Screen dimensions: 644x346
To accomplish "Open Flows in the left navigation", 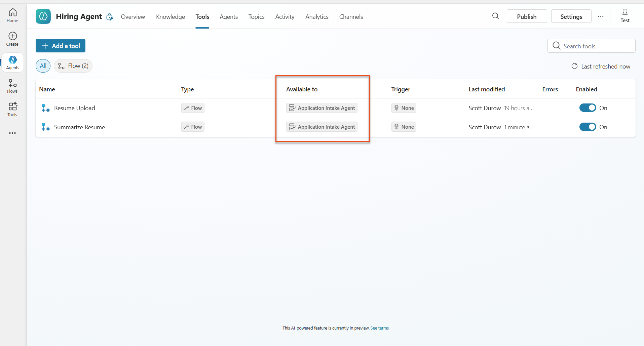I will 12,86.
